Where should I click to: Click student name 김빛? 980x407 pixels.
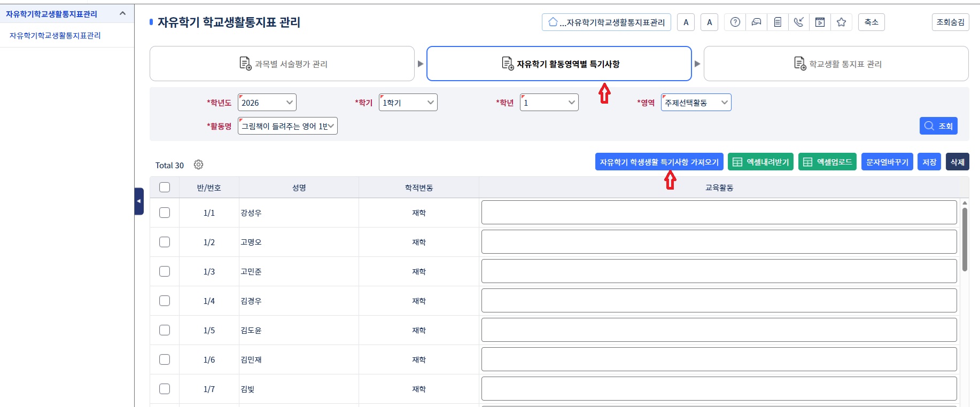pos(247,389)
